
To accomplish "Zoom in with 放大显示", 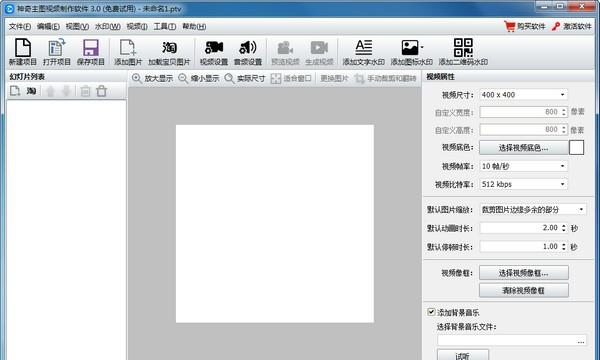I will [x=152, y=78].
